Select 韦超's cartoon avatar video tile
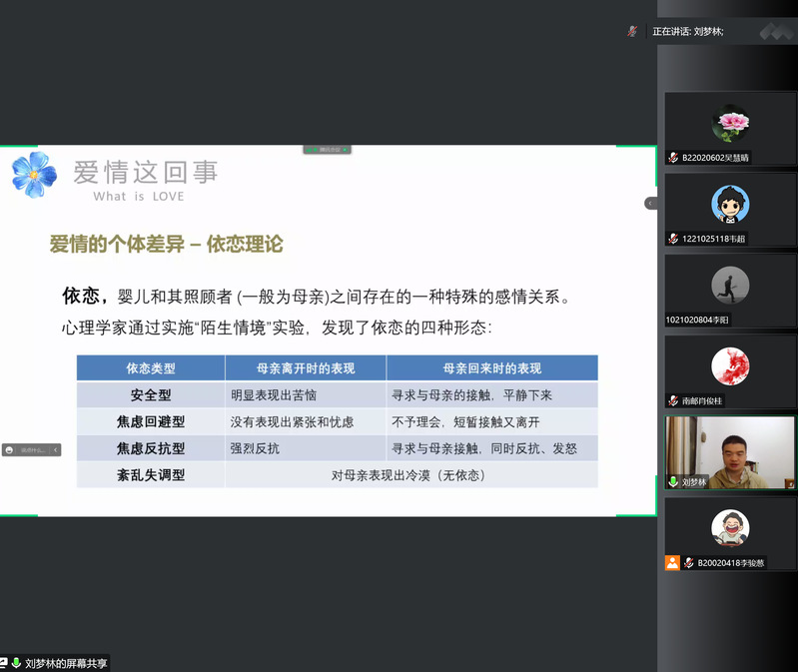798x672 pixels. pyautogui.click(x=730, y=204)
